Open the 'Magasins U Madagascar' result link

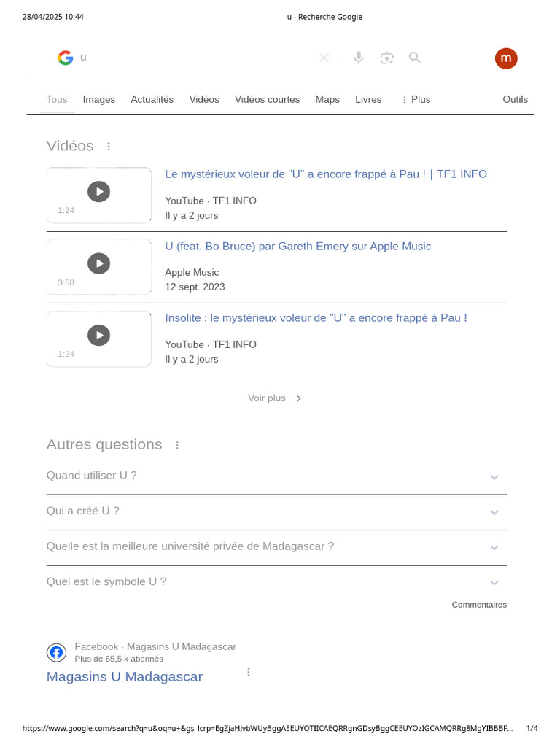[124, 676]
